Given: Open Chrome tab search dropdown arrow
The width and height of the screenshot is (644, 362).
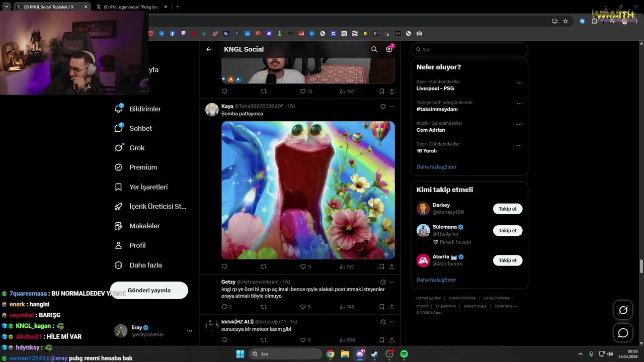Looking at the screenshot, I should 7,7.
